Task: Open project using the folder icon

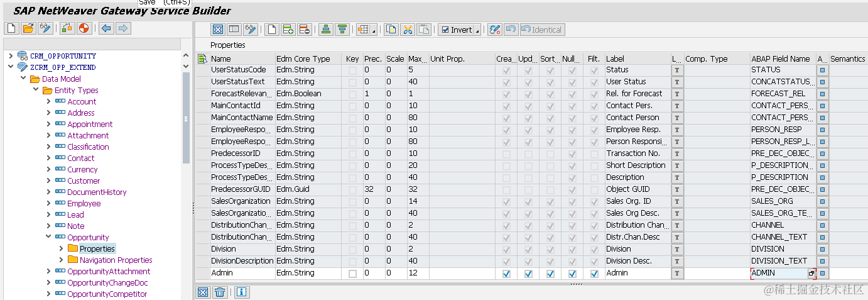Action: click(28, 28)
